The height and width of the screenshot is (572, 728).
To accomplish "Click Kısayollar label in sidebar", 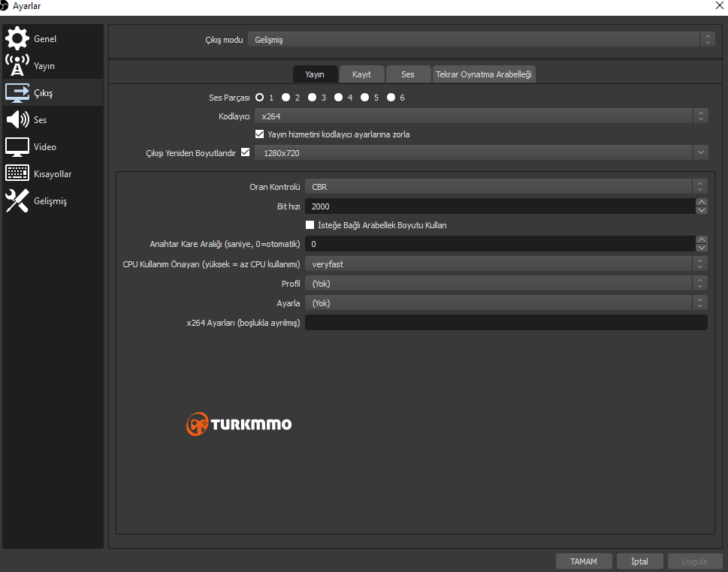I will [x=53, y=174].
